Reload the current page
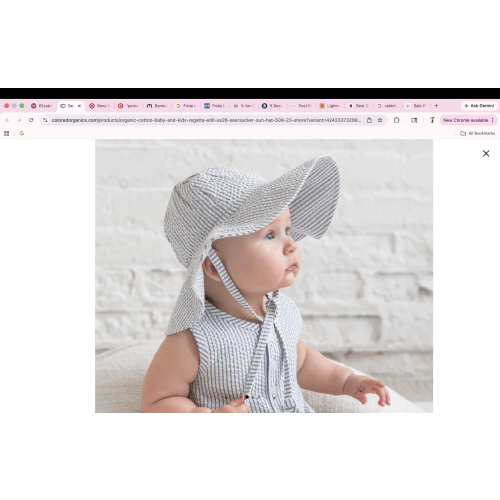Viewport: 500px width, 500px height. (31, 120)
